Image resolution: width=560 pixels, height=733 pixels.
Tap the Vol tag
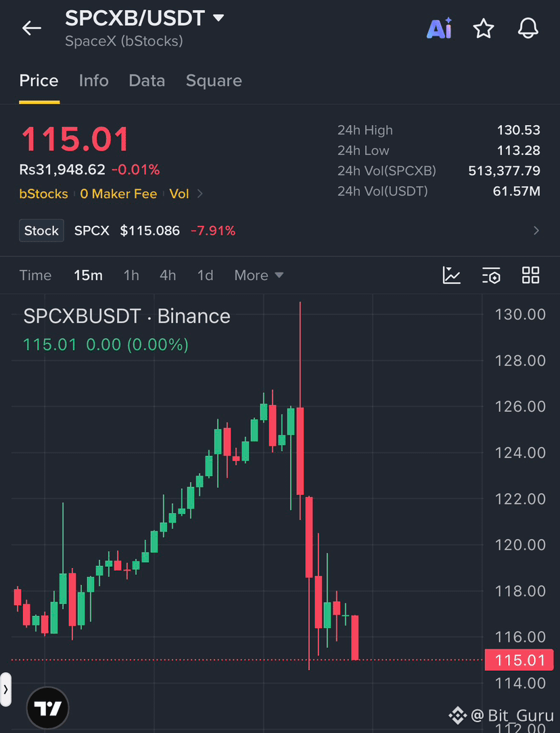click(179, 193)
